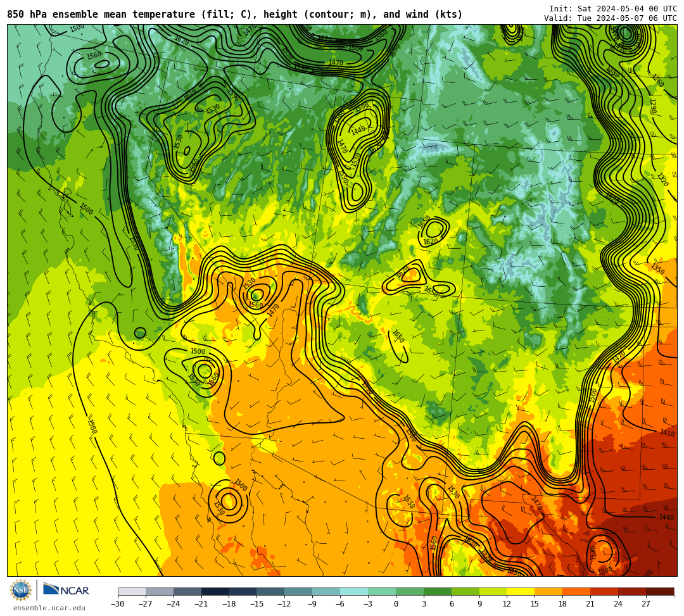Click the 1350 height contour label
This screenshot has width=684, height=616.
658,269
